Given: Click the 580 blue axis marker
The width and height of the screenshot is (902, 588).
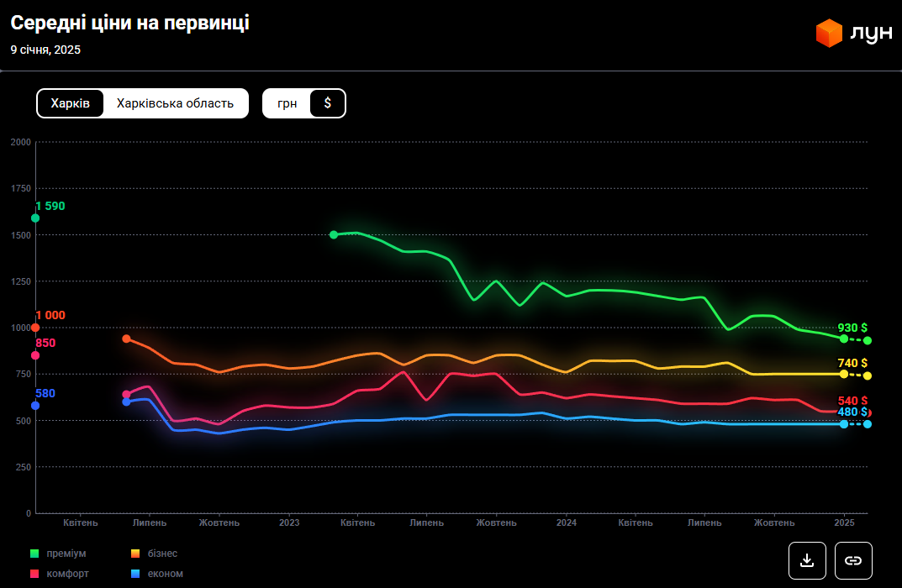Looking at the screenshot, I should 35,406.
